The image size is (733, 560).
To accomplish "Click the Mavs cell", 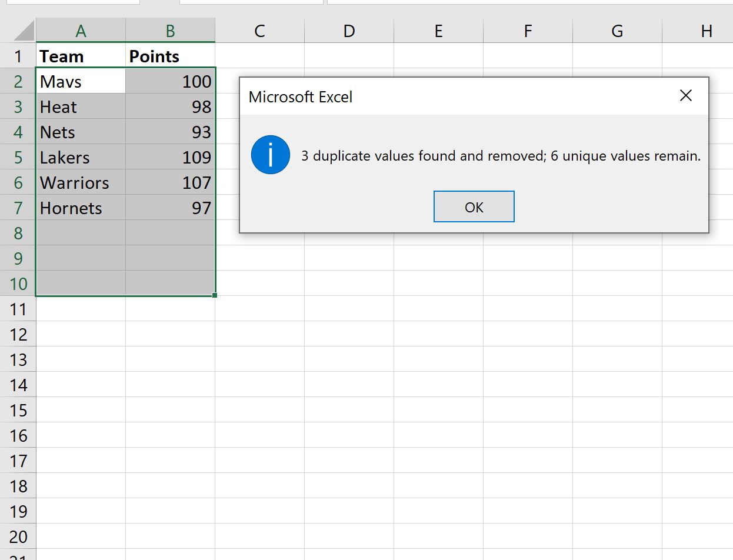I will [x=81, y=81].
